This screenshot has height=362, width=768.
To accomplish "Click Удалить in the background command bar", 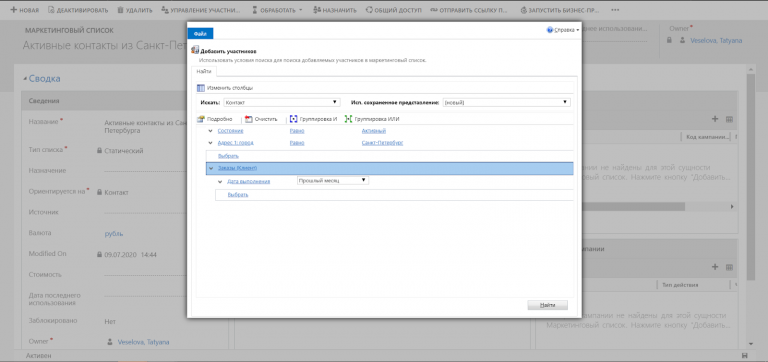I will tap(135, 10).
